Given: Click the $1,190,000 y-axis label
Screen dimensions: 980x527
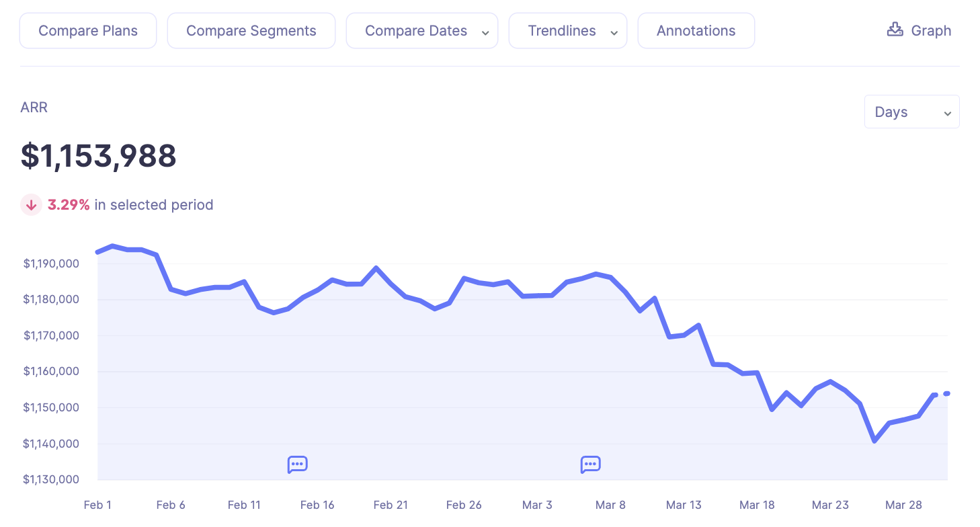Looking at the screenshot, I should pyautogui.click(x=51, y=264).
